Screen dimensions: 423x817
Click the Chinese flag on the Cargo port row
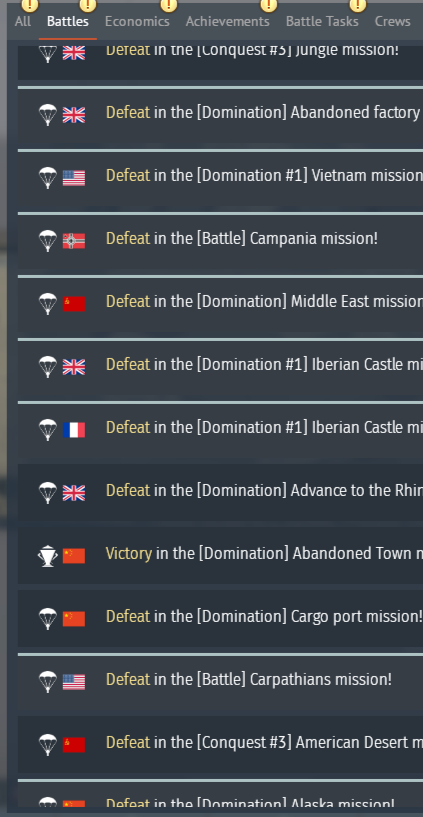point(74,618)
